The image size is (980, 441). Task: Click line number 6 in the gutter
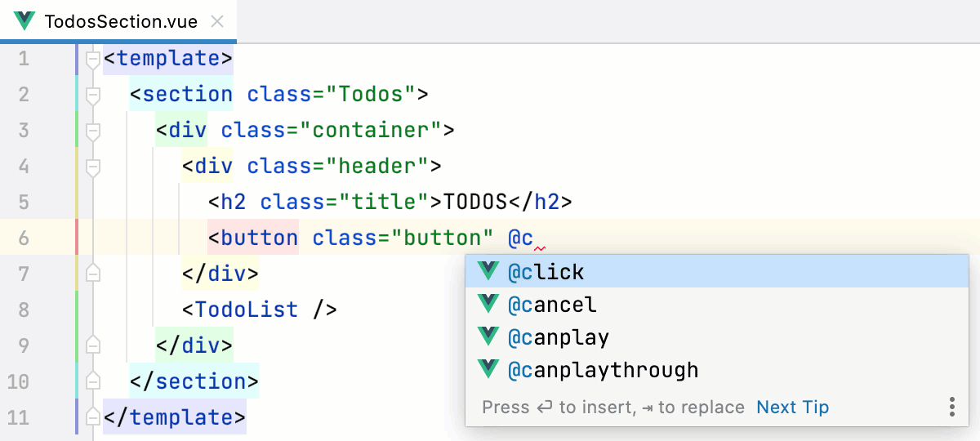[x=23, y=238]
